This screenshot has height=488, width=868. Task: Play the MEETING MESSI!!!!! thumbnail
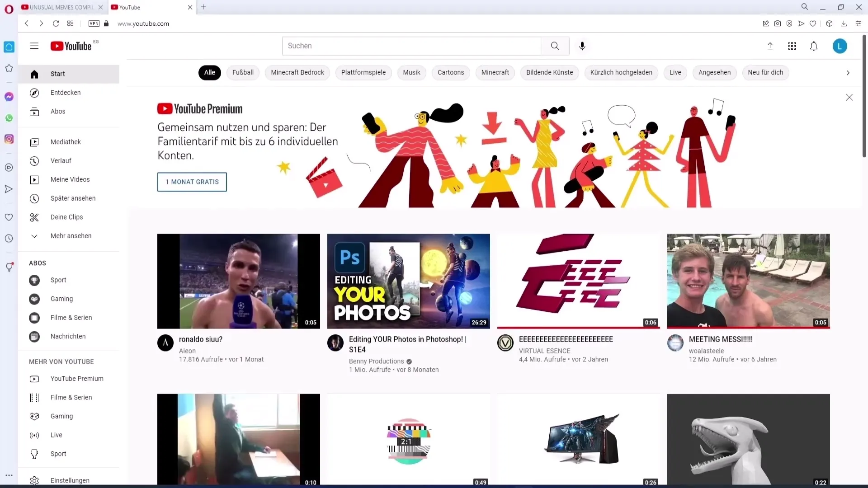coord(749,281)
